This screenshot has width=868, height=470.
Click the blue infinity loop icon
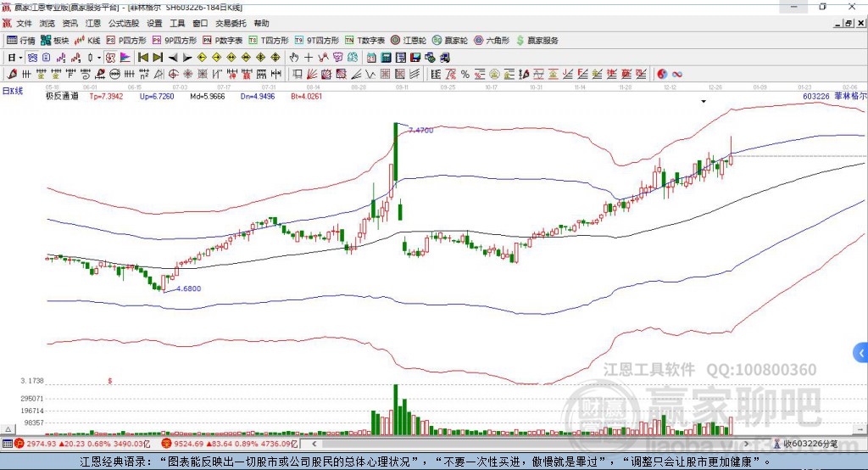[677, 74]
